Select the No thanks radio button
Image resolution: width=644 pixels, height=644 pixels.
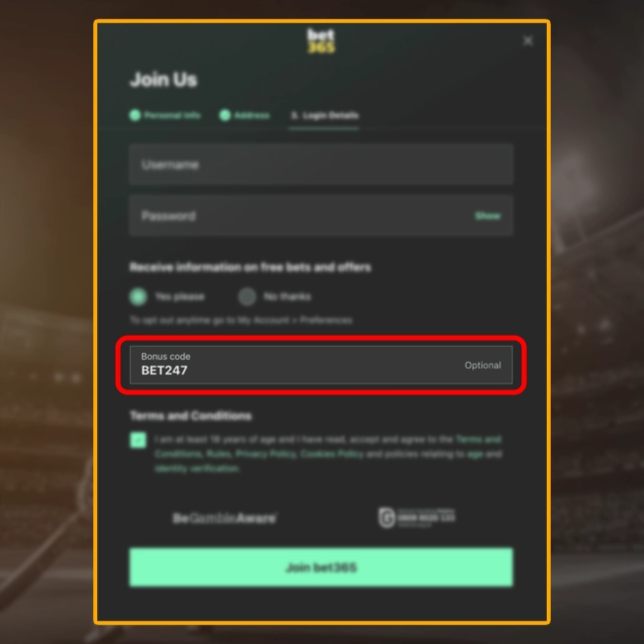coord(248,296)
